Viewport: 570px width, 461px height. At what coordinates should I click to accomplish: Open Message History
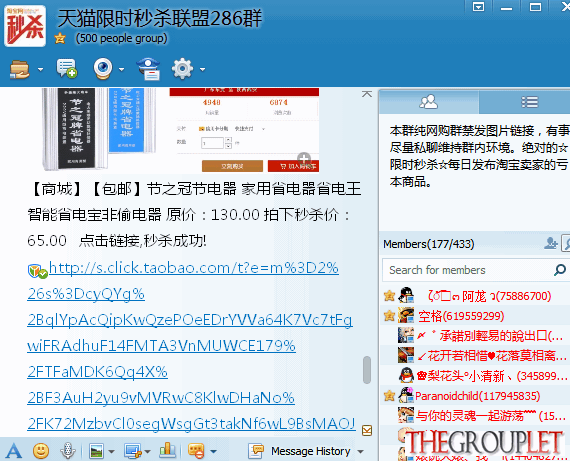300,451
